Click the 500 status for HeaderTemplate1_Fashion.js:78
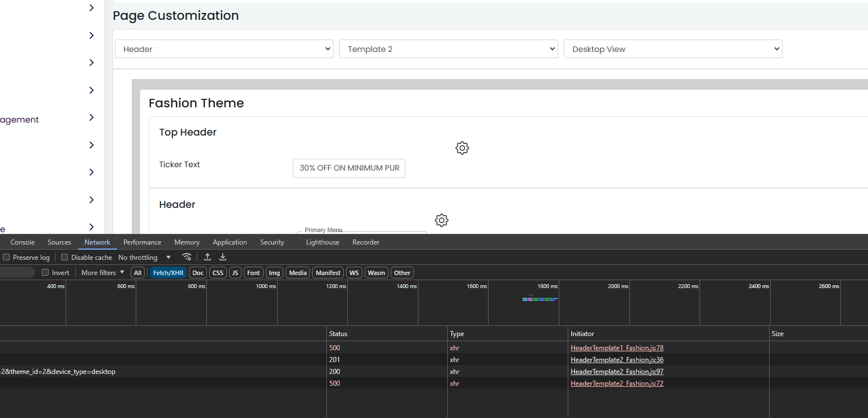Image resolution: width=868 pixels, height=418 pixels. 335,348
